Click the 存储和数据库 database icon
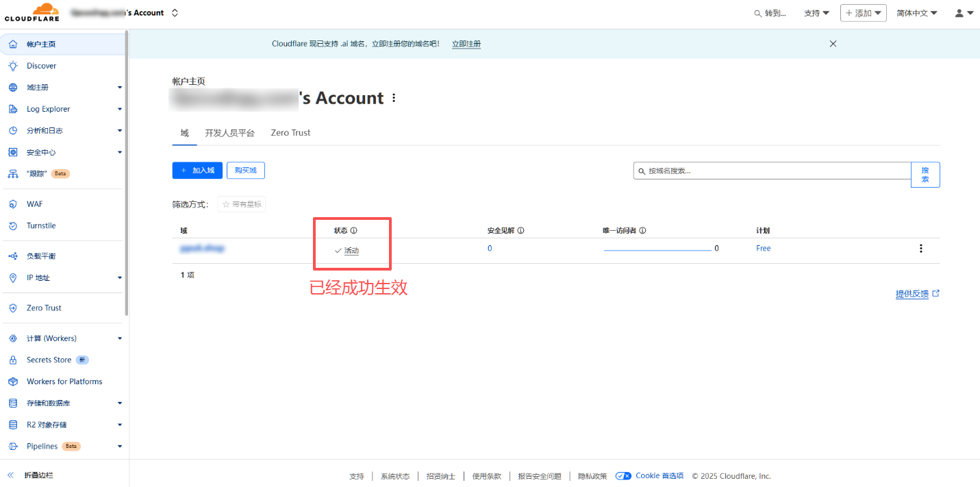 [12, 403]
